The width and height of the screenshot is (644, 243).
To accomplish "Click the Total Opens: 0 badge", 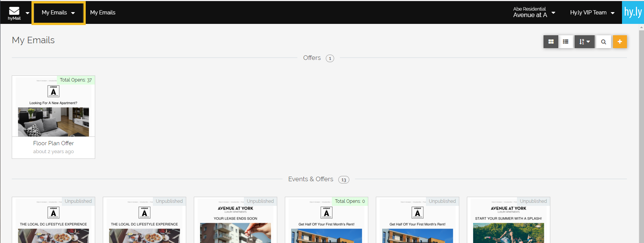I will tap(350, 201).
